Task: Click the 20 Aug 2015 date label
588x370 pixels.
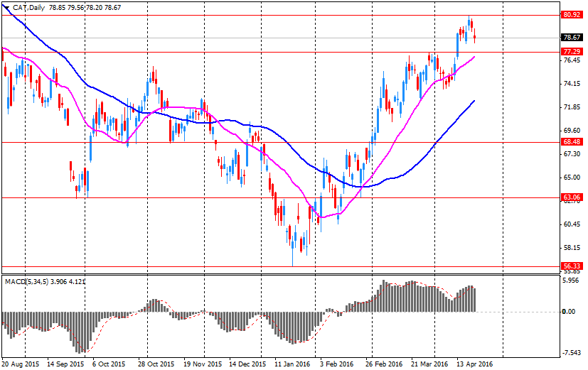Action: click(x=21, y=364)
